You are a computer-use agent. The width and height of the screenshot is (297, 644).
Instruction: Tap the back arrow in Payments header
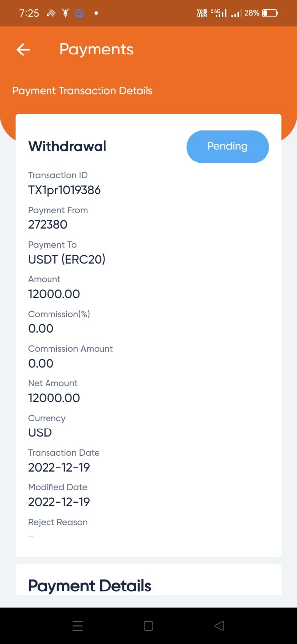coord(23,50)
